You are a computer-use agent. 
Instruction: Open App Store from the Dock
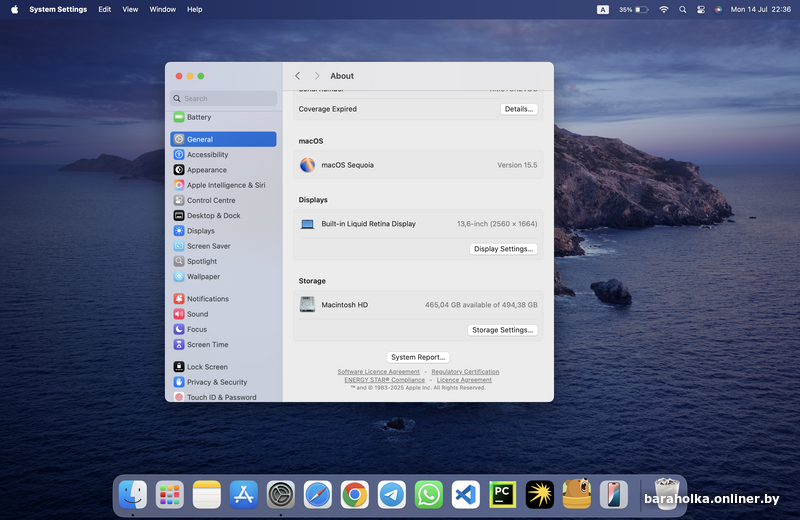pos(244,494)
